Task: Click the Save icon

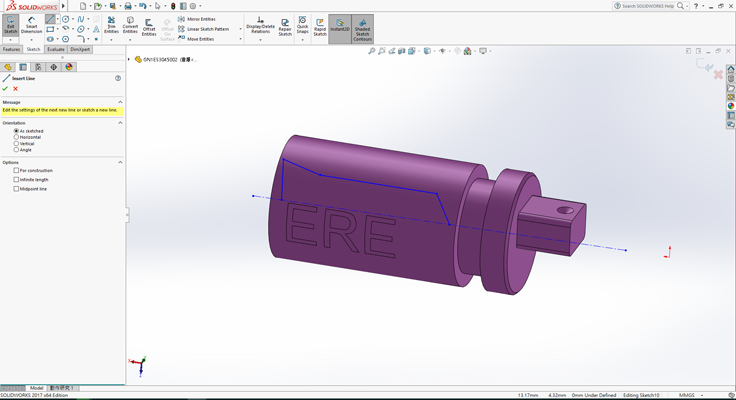Action: [x=113, y=6]
